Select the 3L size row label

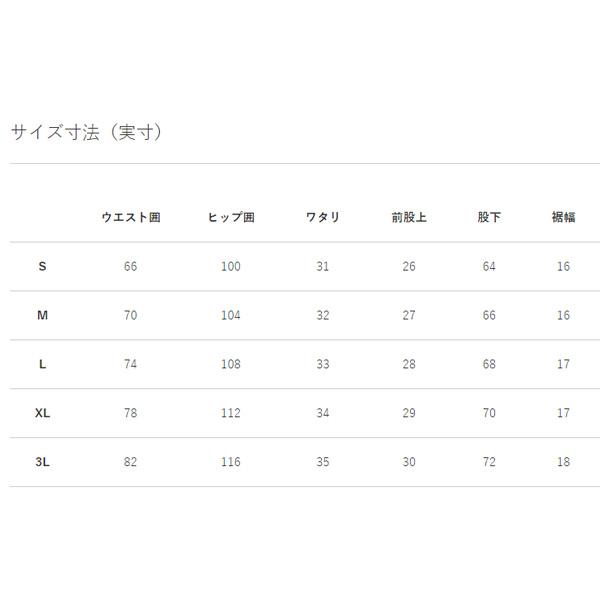42,462
